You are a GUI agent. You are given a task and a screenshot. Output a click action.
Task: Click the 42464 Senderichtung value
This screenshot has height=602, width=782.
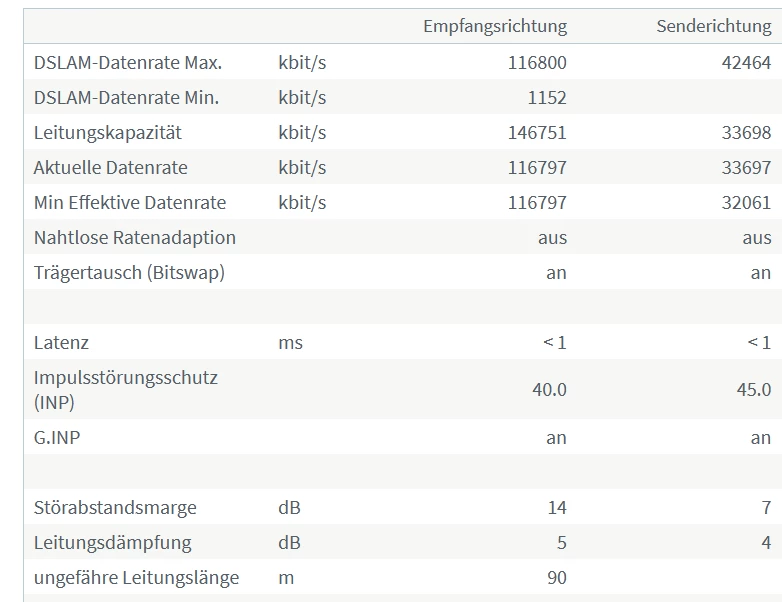point(746,62)
